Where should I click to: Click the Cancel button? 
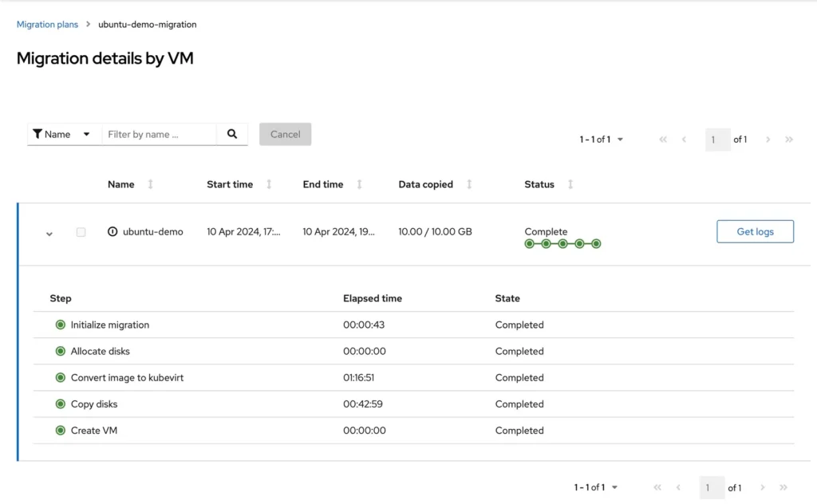(x=285, y=134)
